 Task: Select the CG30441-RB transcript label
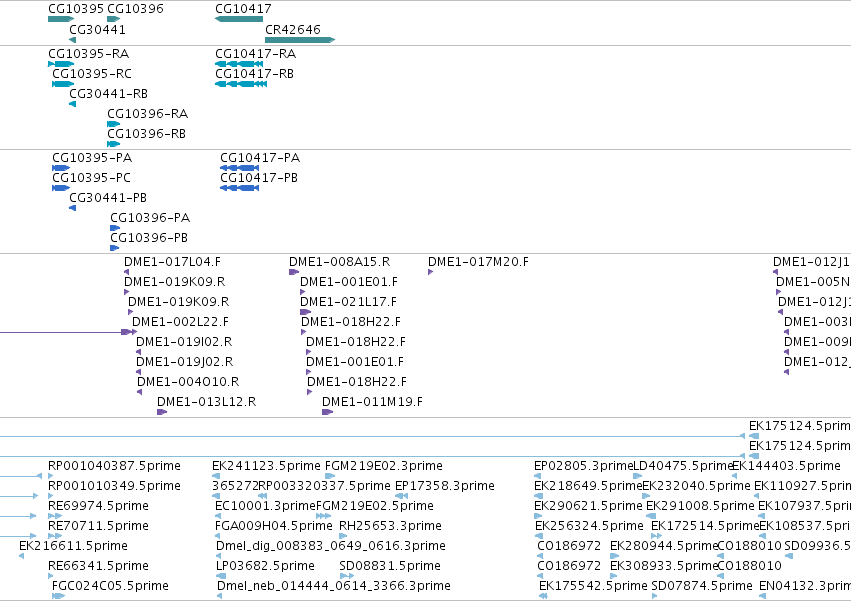[x=109, y=94]
